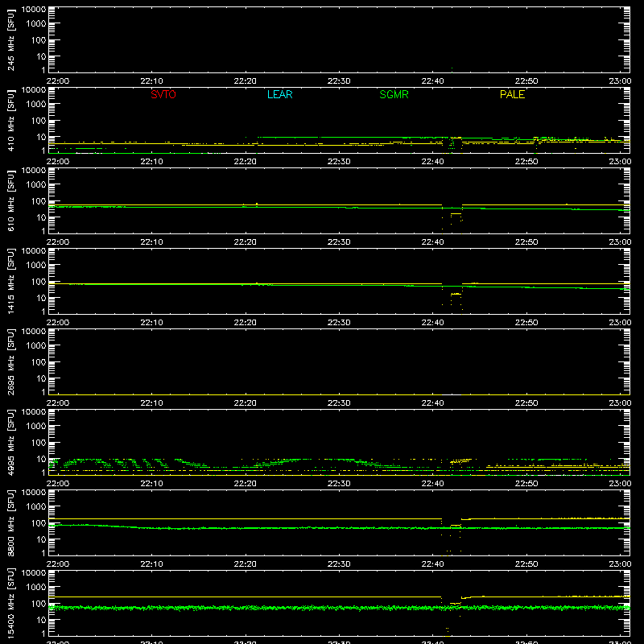
Task: Select the 410 MHz [SFU] axis label
Action: click(10, 120)
